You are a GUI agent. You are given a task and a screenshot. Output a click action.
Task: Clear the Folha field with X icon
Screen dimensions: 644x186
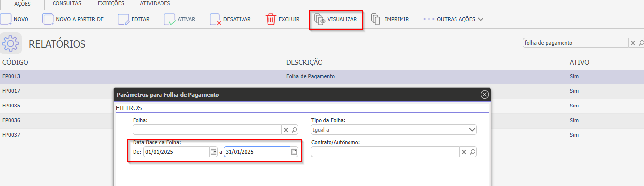point(286,130)
